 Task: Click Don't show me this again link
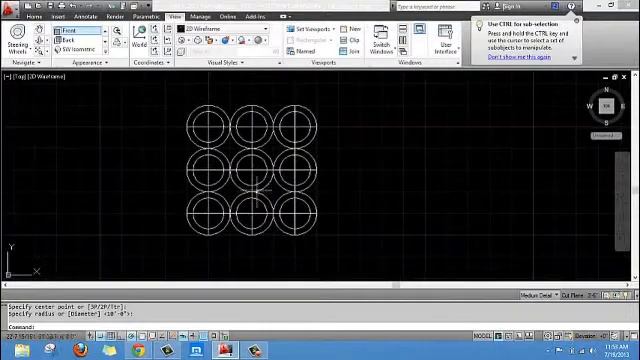pyautogui.click(x=519, y=57)
